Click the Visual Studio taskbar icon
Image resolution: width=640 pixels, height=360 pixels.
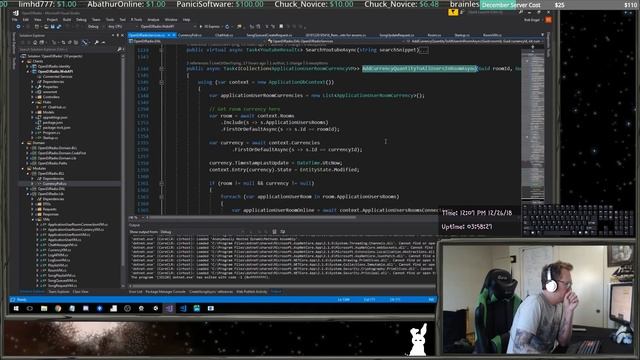click(169, 308)
